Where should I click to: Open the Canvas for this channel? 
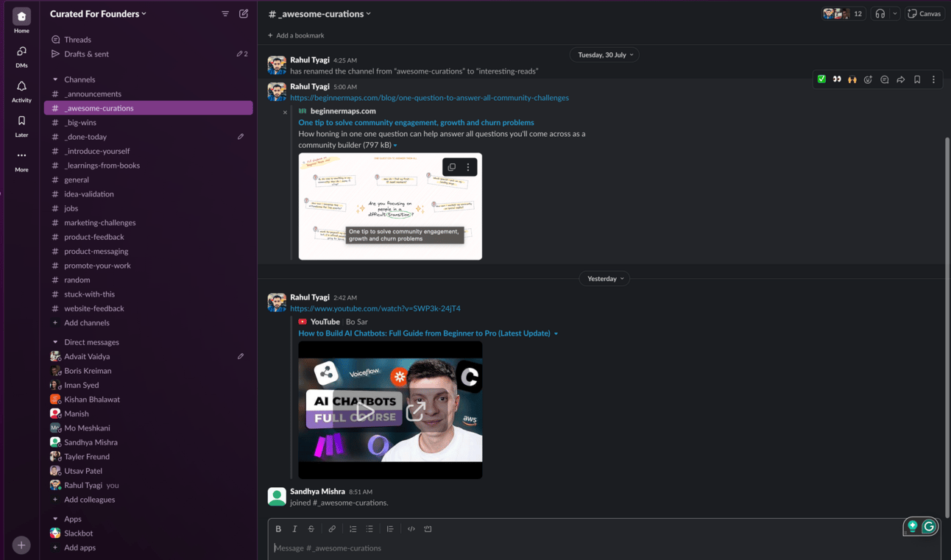[x=925, y=14]
